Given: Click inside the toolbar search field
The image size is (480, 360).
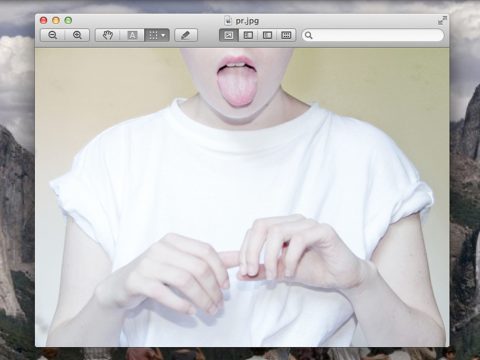Looking at the screenshot, I should click(373, 35).
